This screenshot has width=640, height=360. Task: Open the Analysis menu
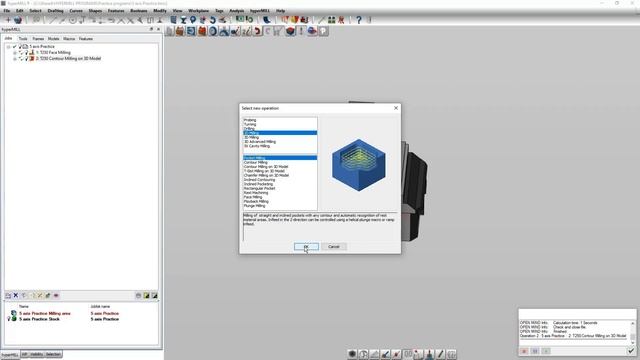(237, 11)
